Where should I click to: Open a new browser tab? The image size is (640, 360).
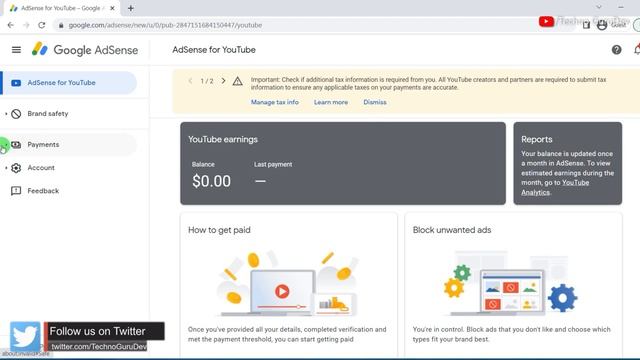pos(131,8)
